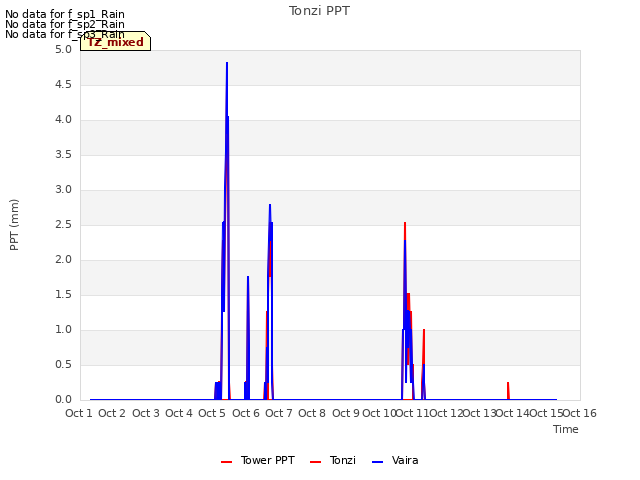Click the '5.0' y-axis tick label

coord(63,50)
